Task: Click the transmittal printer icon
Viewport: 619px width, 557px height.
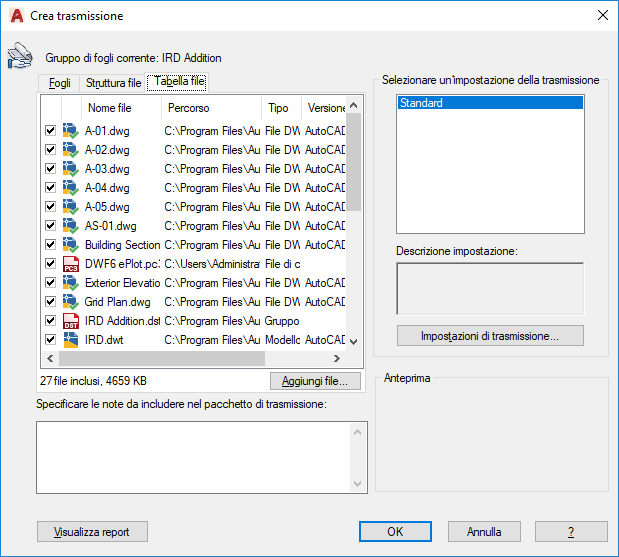Action: pyautogui.click(x=20, y=56)
